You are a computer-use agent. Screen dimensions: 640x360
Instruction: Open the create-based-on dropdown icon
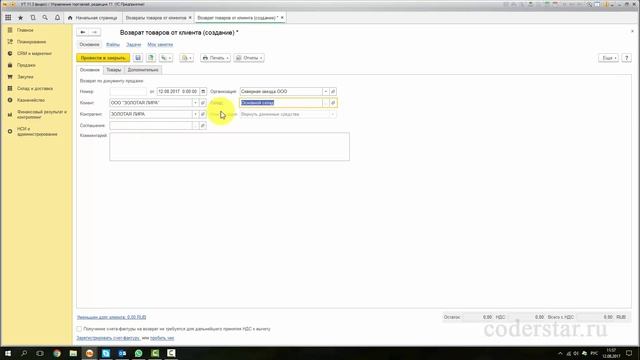pyautogui.click(x=166, y=58)
